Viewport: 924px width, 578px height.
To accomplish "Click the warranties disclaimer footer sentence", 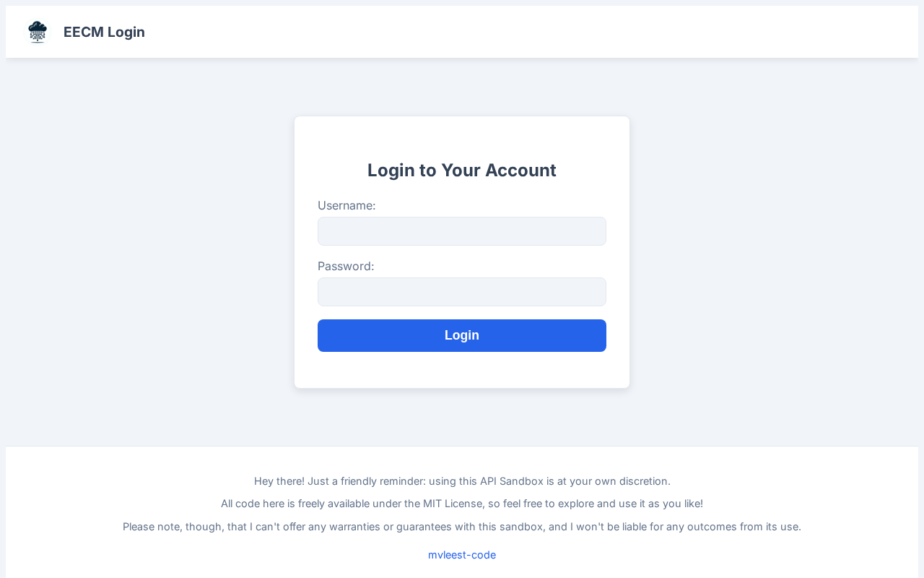I will [462, 527].
